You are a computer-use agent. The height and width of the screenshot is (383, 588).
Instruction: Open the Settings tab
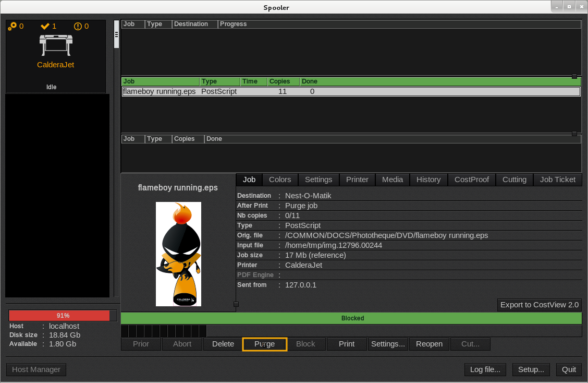pyautogui.click(x=318, y=179)
